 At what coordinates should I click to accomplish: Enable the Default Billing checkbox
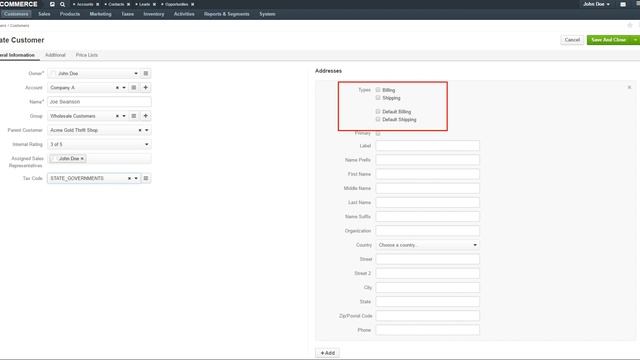pyautogui.click(x=378, y=111)
